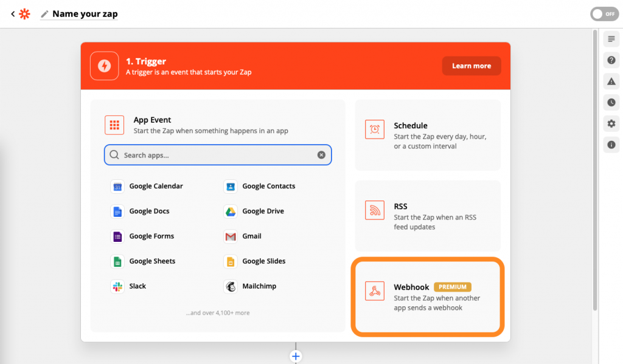623x364 pixels.
Task: Open the Zapier logo home icon
Action: click(24, 14)
